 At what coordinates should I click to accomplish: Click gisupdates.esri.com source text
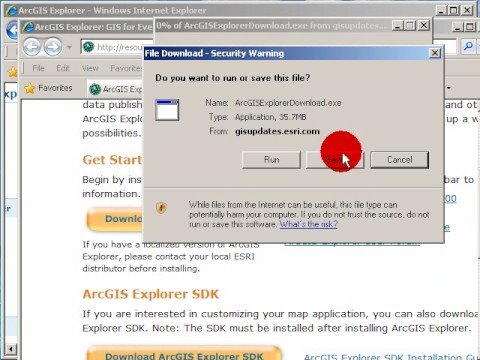(x=277, y=131)
